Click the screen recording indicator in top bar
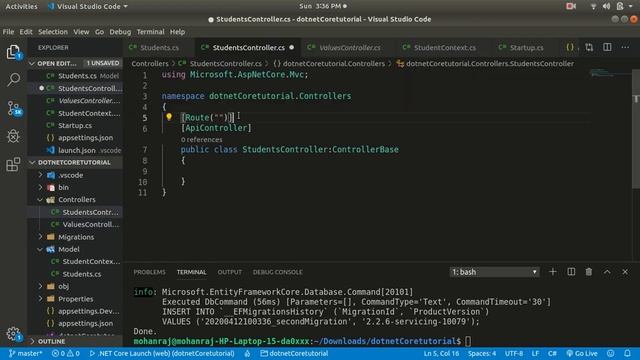 pyautogui.click(x=571, y=6)
